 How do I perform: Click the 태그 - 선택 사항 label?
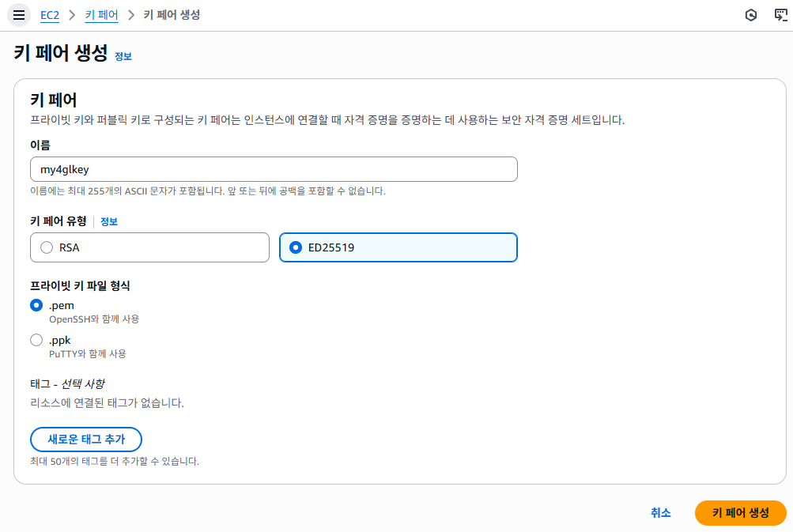click(x=67, y=384)
